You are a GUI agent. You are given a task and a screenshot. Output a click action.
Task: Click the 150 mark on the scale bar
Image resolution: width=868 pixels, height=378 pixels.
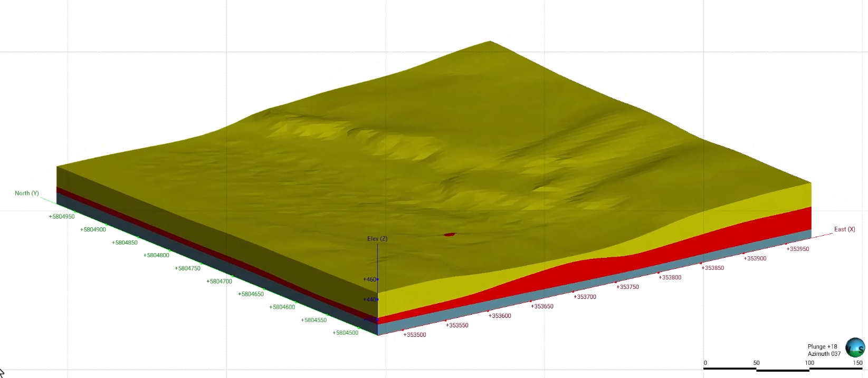pyautogui.click(x=857, y=363)
